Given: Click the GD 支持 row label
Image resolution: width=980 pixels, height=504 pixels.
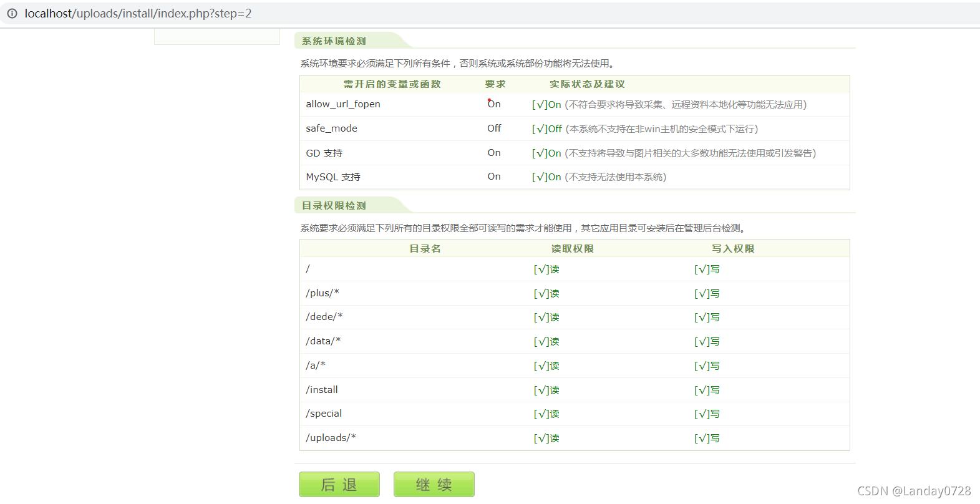Looking at the screenshot, I should (x=324, y=153).
